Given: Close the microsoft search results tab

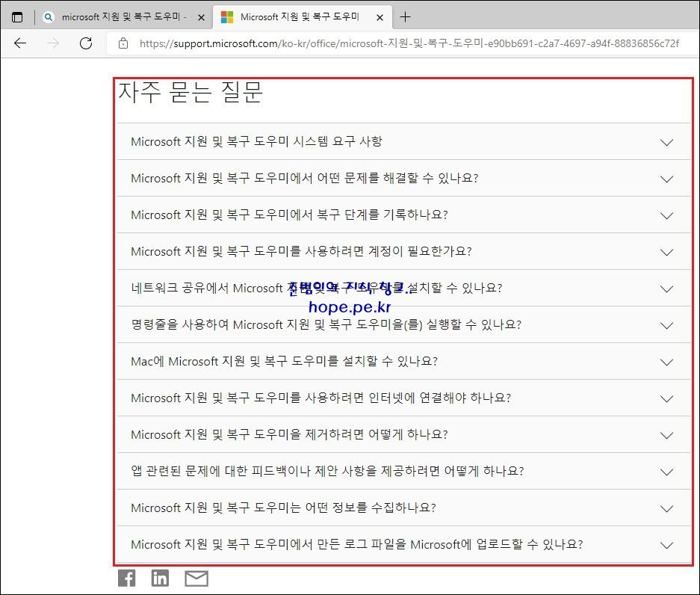Looking at the screenshot, I should tap(202, 17).
